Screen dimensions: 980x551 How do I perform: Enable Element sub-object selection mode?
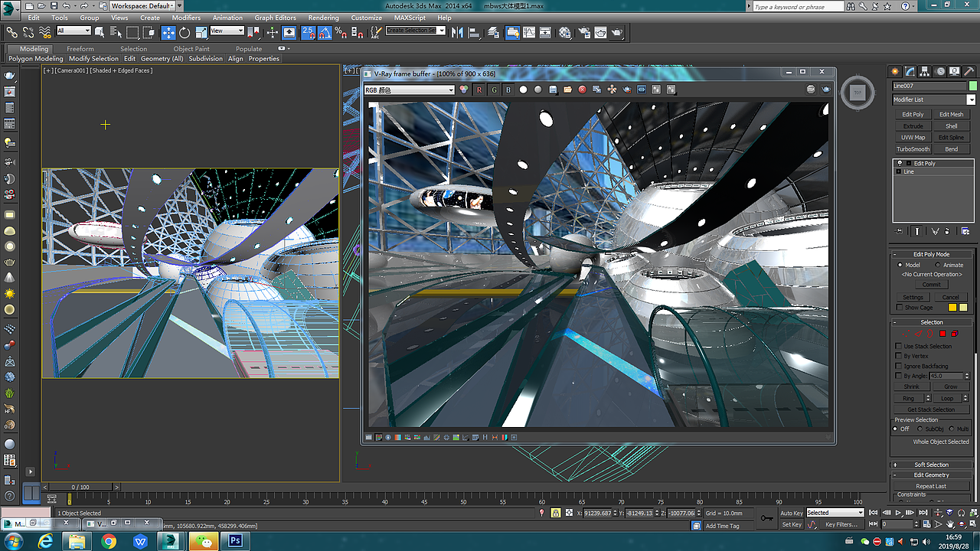coord(955,334)
